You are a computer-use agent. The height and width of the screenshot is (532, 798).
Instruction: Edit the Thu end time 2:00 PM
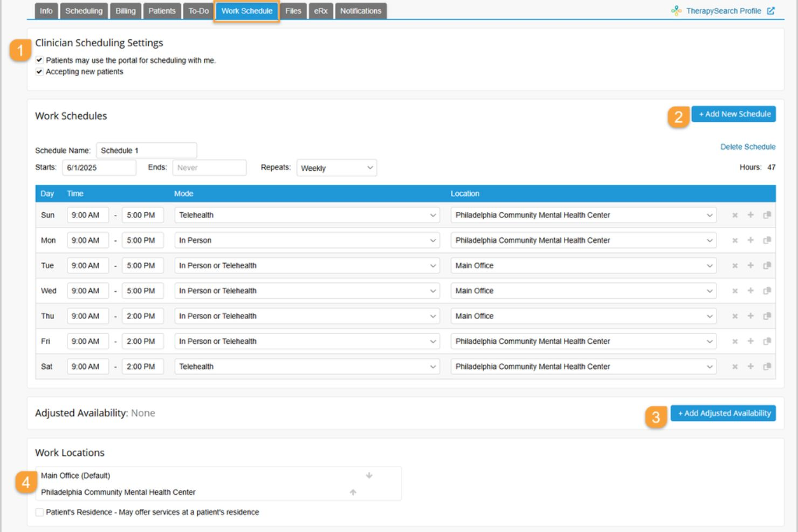coord(143,316)
